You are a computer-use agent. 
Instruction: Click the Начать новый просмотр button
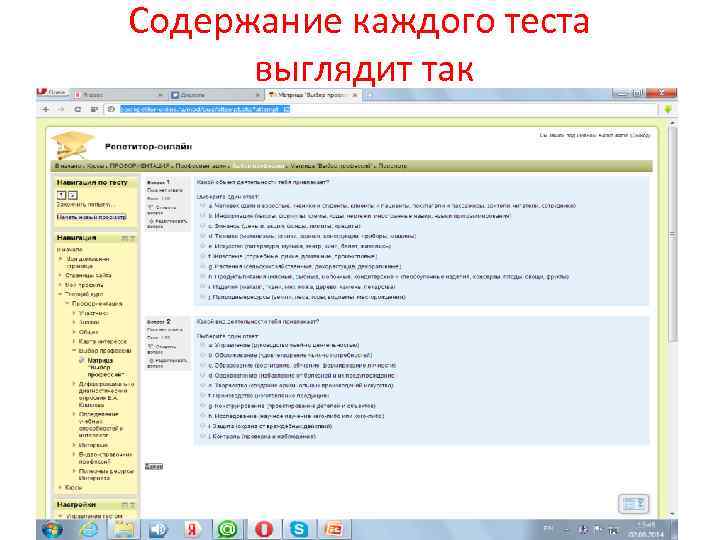coord(91,217)
